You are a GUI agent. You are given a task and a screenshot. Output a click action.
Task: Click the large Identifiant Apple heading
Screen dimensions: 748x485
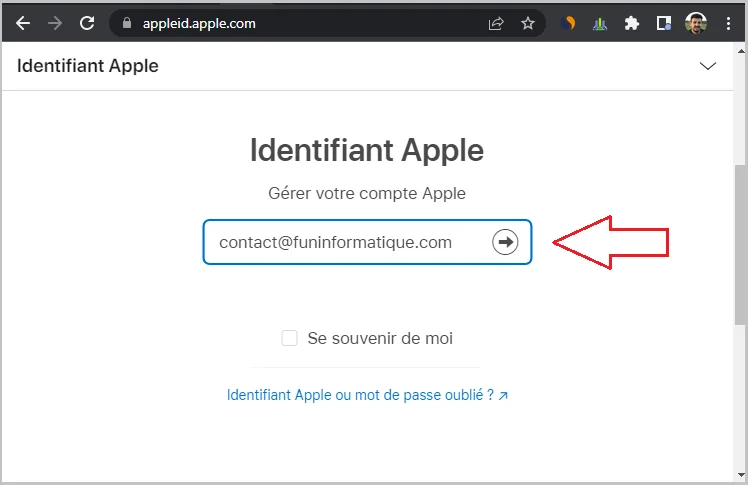(x=367, y=150)
